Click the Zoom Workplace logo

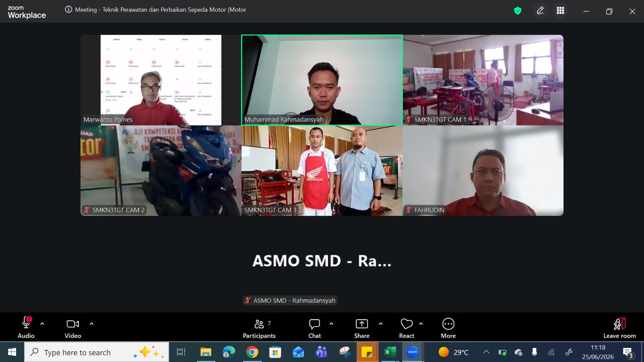(x=27, y=12)
